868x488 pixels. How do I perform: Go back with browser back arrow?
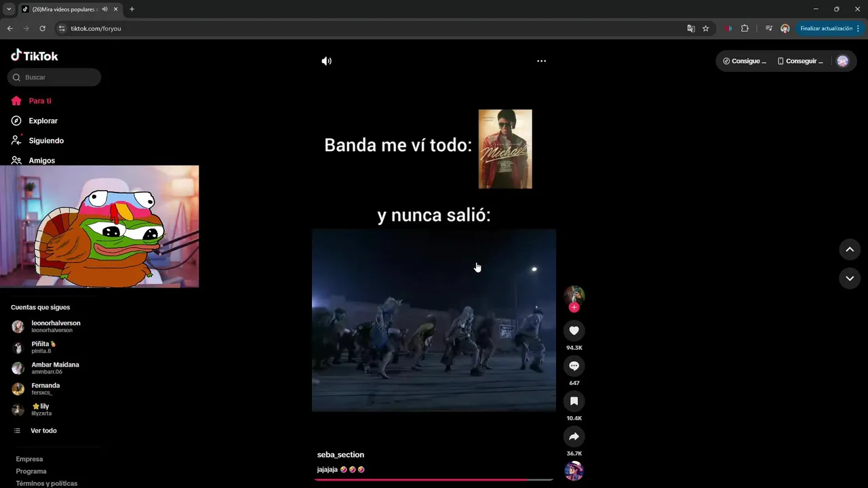coord(9,28)
